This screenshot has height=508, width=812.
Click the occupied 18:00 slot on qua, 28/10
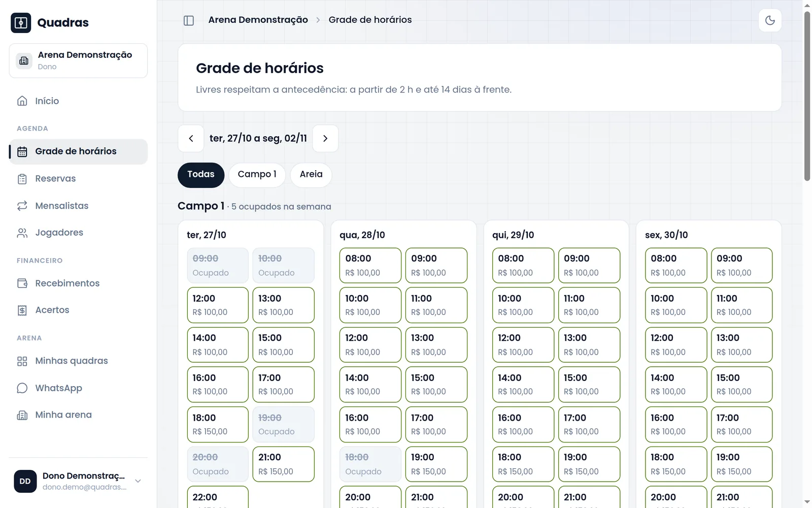(370, 464)
